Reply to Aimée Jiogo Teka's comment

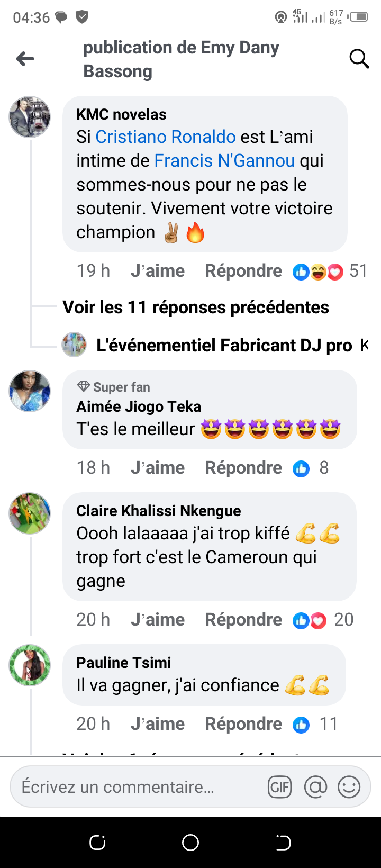click(x=243, y=468)
